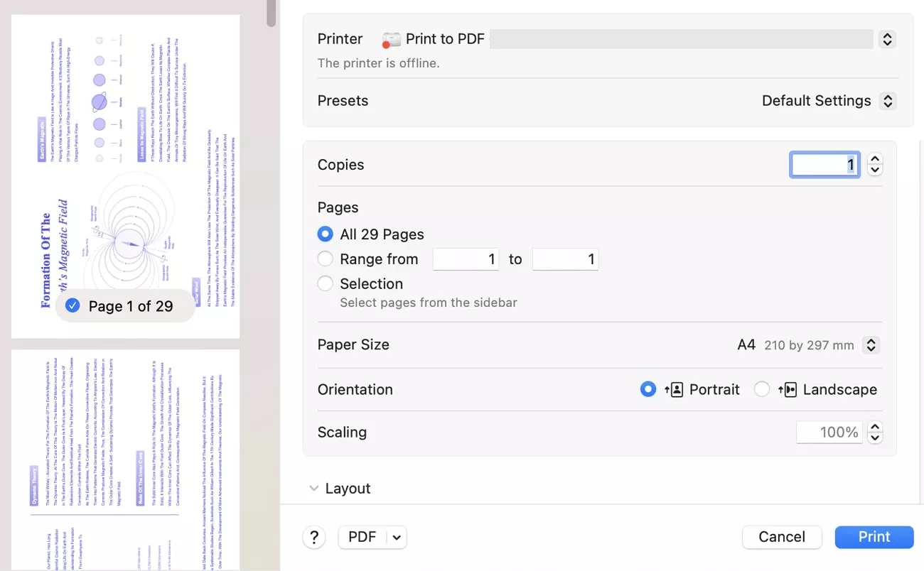This screenshot has height=571, width=924.
Task: Select the Range from radio button
Action: pos(326,259)
